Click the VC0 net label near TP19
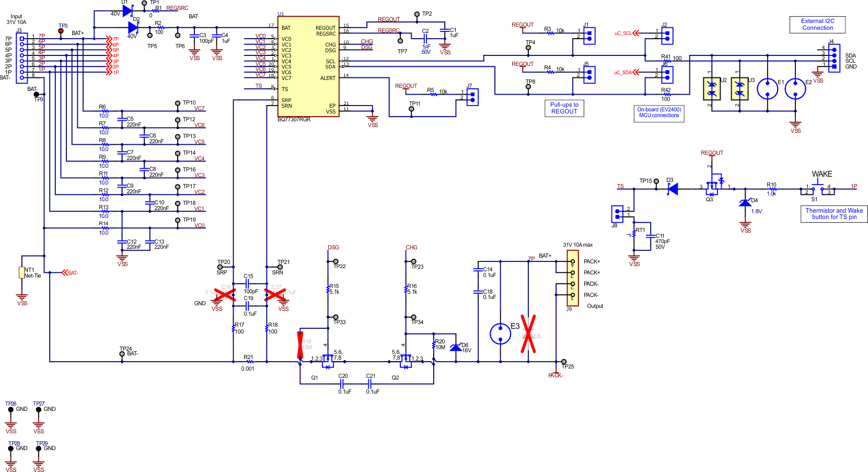Viewport: 868px width, 472px height. [200, 225]
